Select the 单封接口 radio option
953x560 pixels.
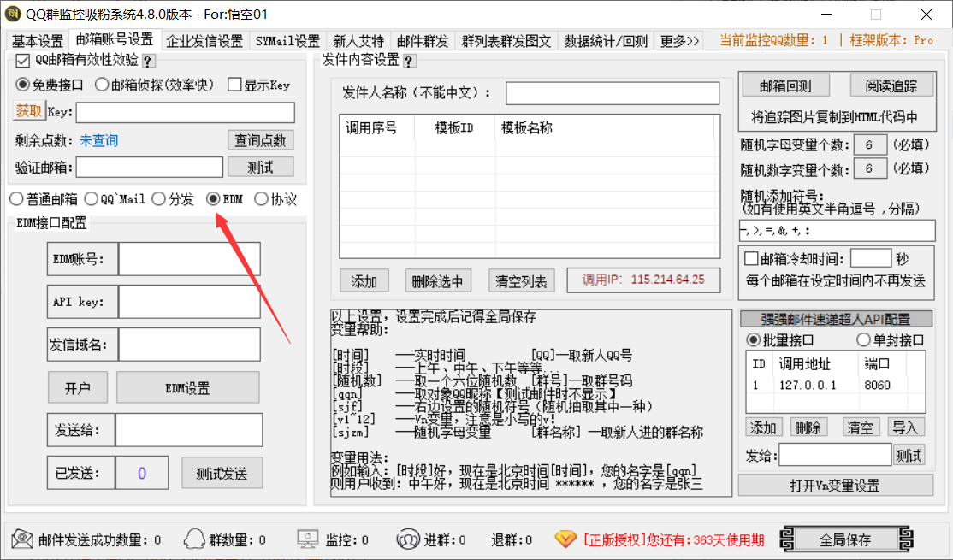coord(863,339)
